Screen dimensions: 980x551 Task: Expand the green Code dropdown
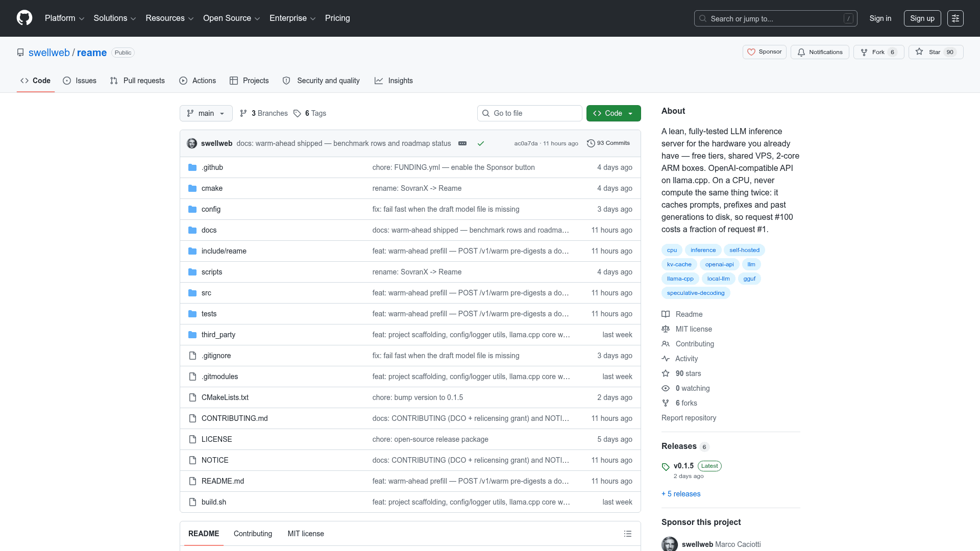coord(614,113)
